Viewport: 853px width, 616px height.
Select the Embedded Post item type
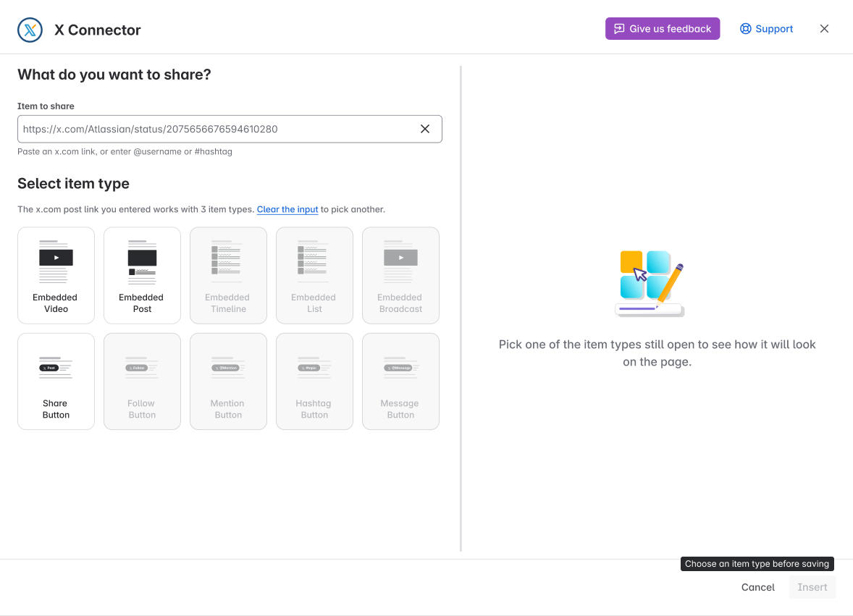(x=142, y=275)
